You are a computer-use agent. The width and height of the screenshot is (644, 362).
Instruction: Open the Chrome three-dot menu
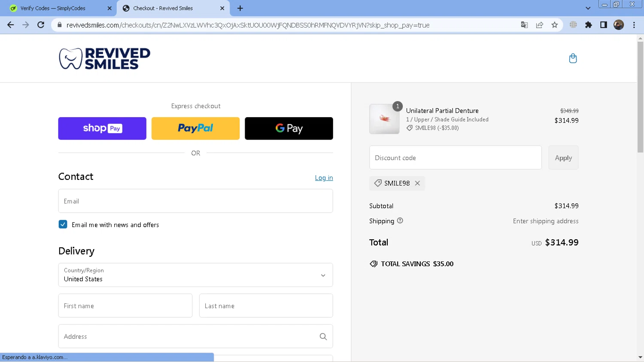[x=634, y=25]
